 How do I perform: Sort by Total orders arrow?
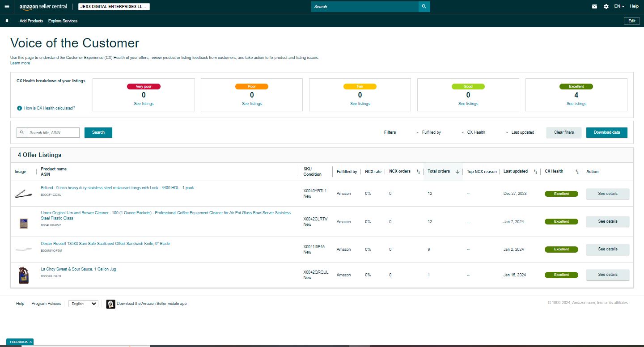tap(458, 172)
